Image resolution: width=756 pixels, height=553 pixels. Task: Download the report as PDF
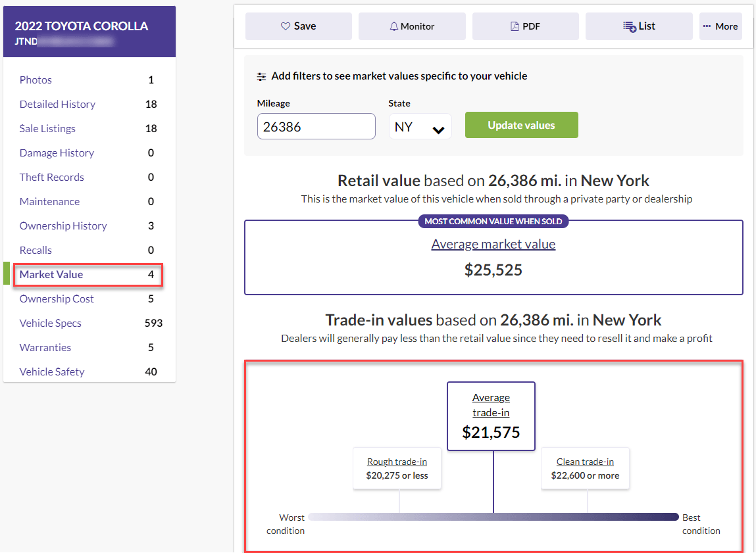(x=525, y=26)
